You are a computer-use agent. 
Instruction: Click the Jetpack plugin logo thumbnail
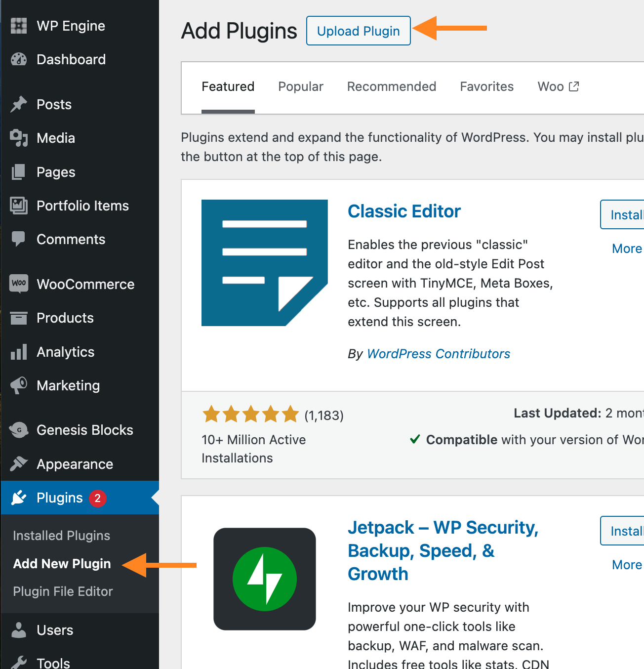(x=265, y=579)
